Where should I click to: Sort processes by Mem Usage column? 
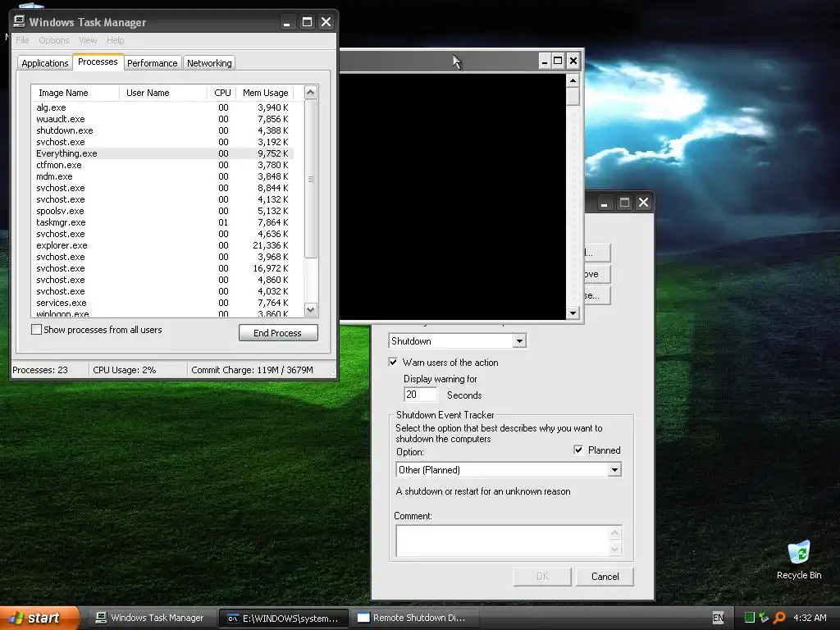265,93
